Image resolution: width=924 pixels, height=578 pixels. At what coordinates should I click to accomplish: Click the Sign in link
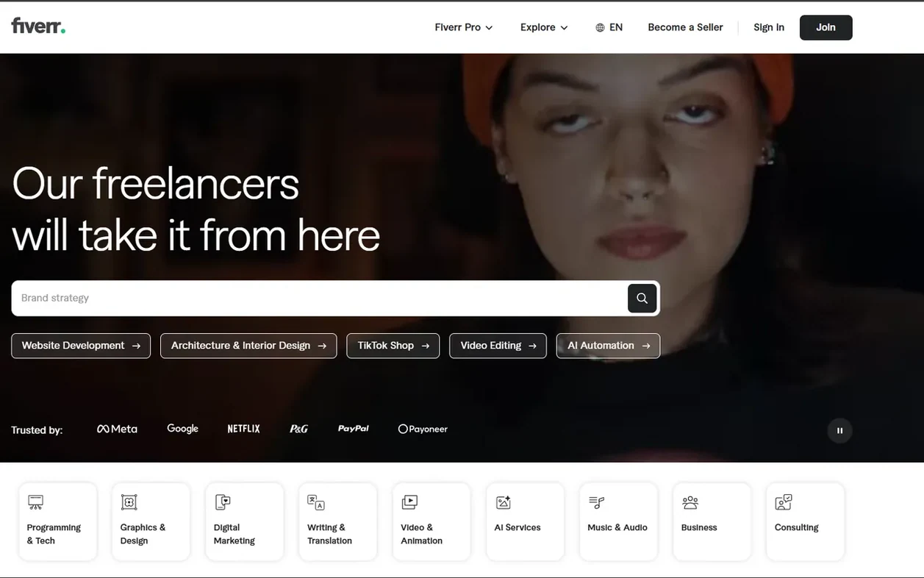tap(769, 27)
